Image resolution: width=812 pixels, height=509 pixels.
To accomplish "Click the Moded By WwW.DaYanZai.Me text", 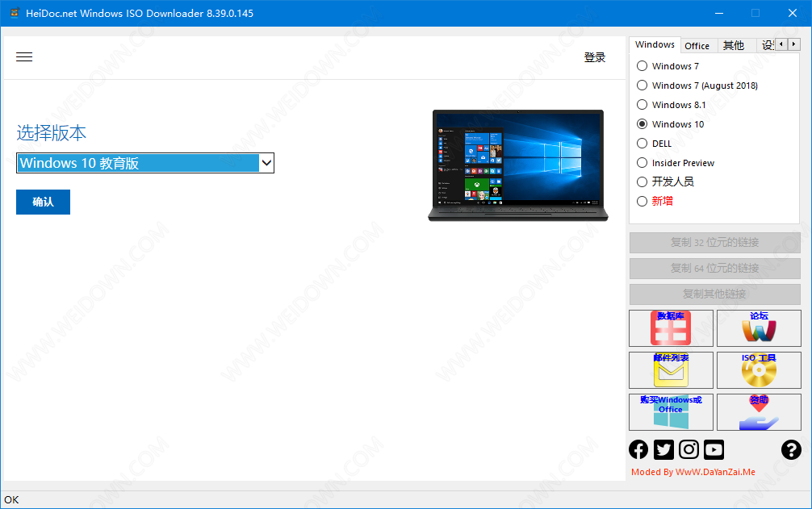I will coord(693,472).
